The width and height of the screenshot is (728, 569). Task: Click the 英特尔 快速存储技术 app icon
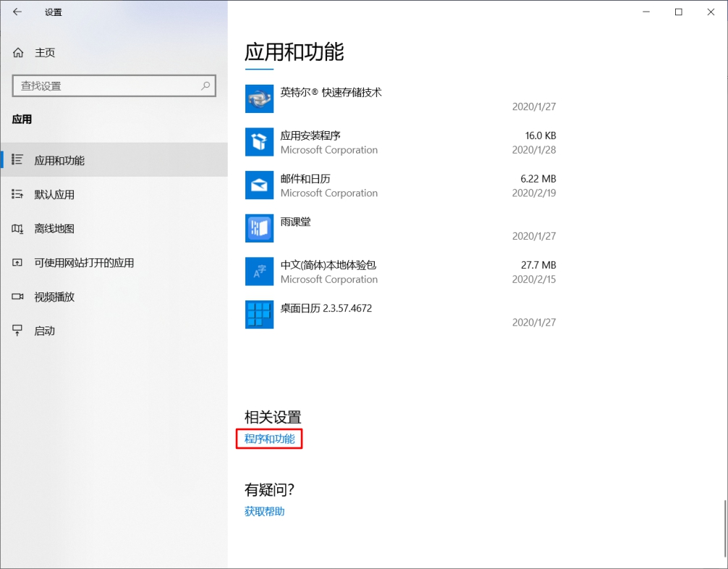259,98
